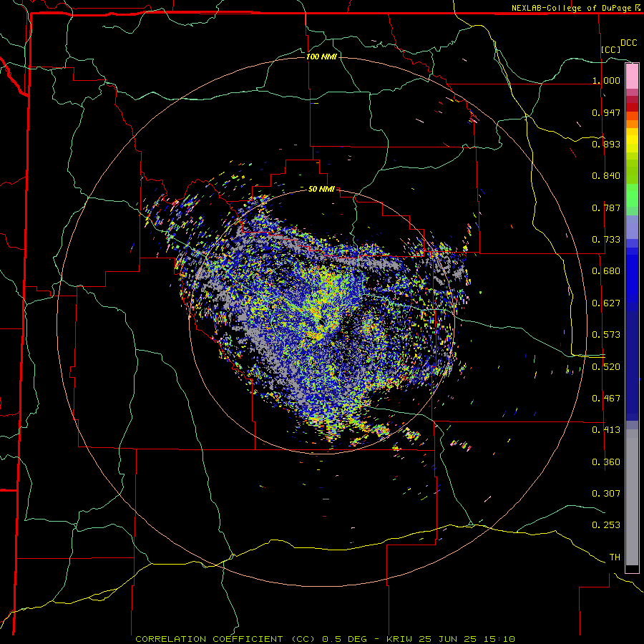Click the [CC] legend unit label

point(611,49)
